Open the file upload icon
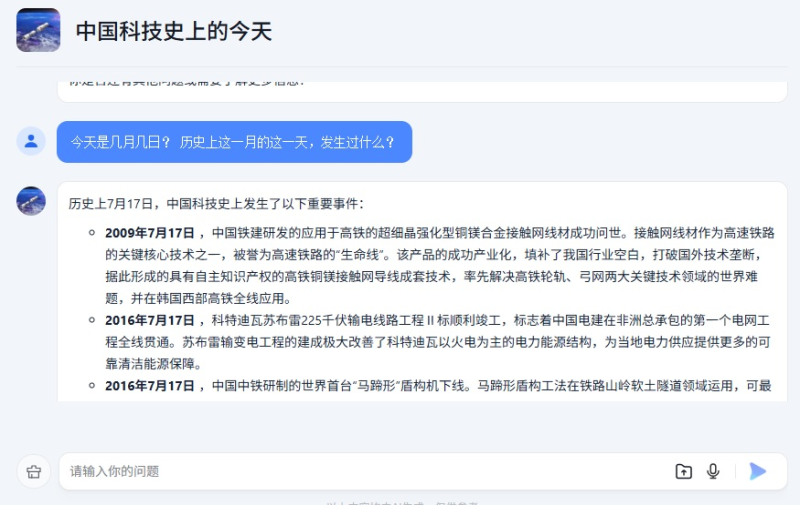The width and height of the screenshot is (800, 505). tap(684, 471)
